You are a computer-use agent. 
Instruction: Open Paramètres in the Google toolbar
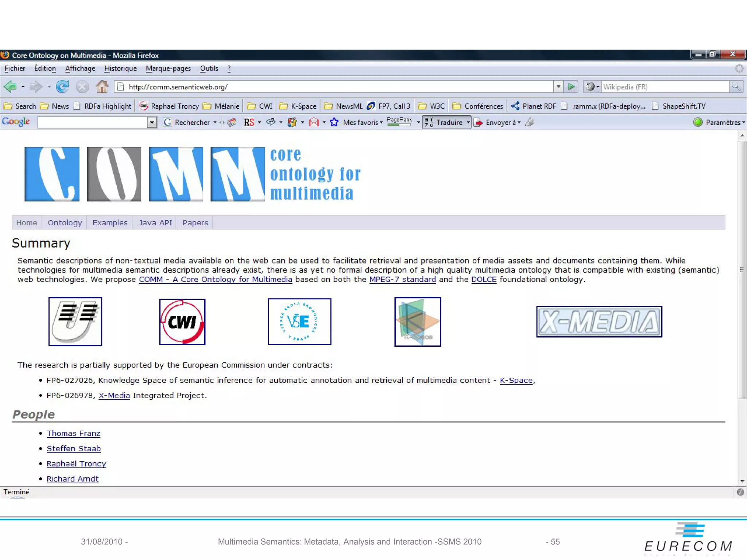(x=719, y=122)
